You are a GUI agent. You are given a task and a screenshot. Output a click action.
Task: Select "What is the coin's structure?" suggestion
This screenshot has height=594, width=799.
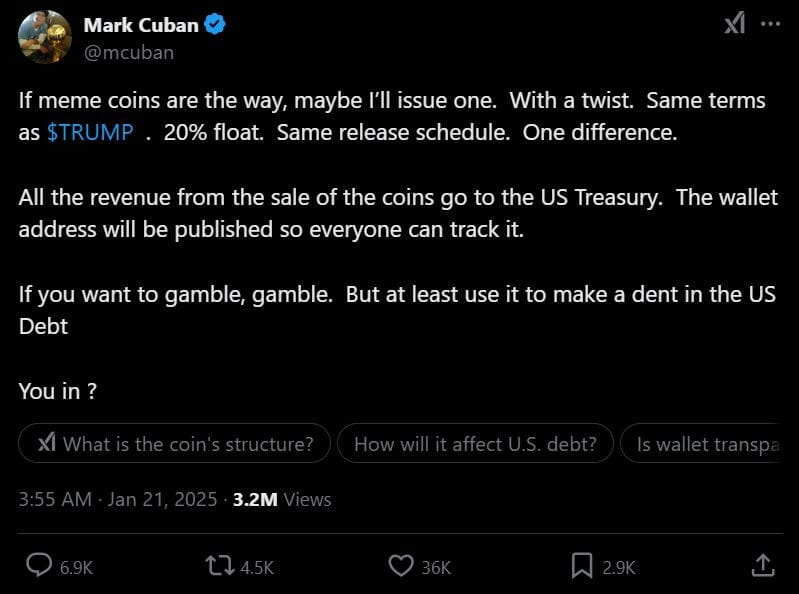[x=174, y=444]
